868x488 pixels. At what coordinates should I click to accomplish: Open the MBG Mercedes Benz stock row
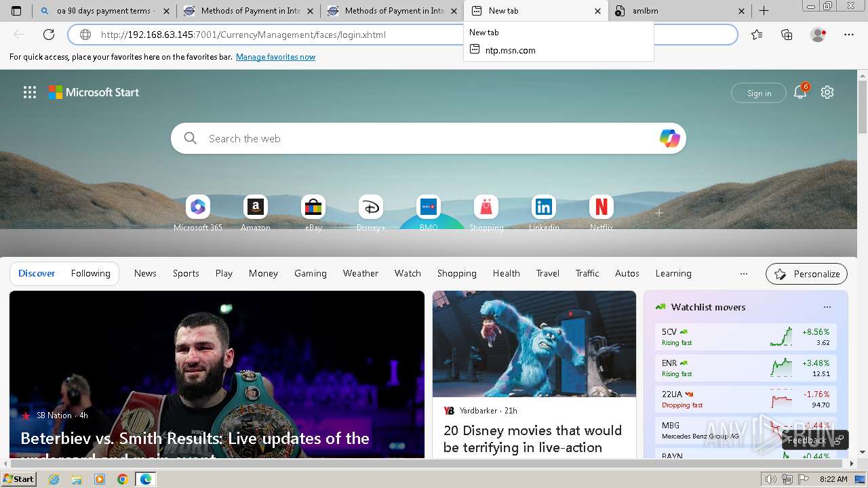tap(746, 430)
